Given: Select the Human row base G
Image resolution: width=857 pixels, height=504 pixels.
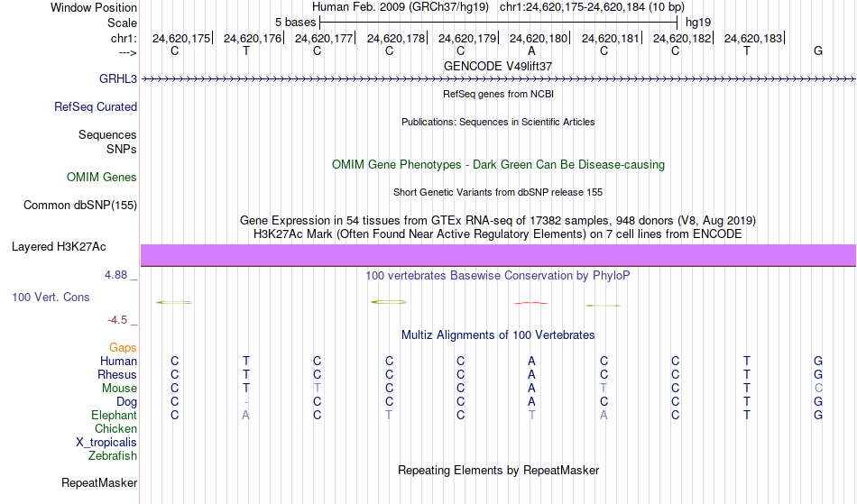Looking at the screenshot, I should pos(817,361).
